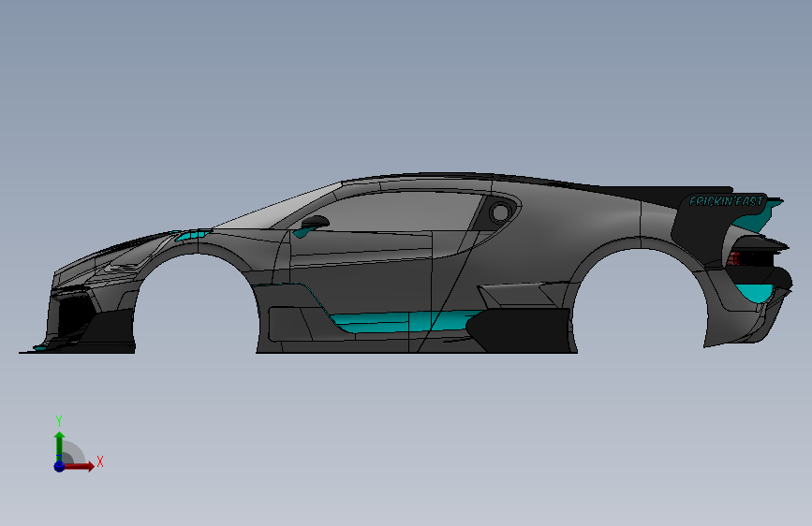This screenshot has width=812, height=526.
Task: Click the blue Z axis ball of the triad
Action: pos(60,466)
